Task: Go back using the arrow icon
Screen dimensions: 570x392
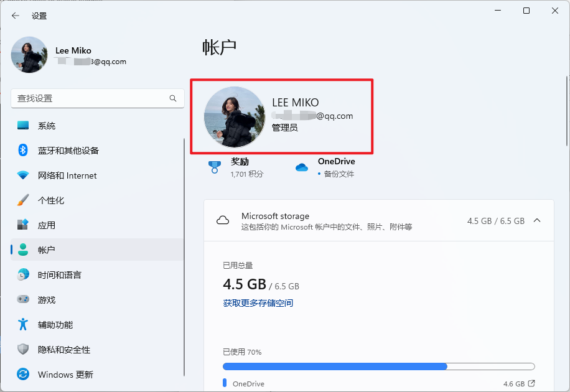Action: 16,16
